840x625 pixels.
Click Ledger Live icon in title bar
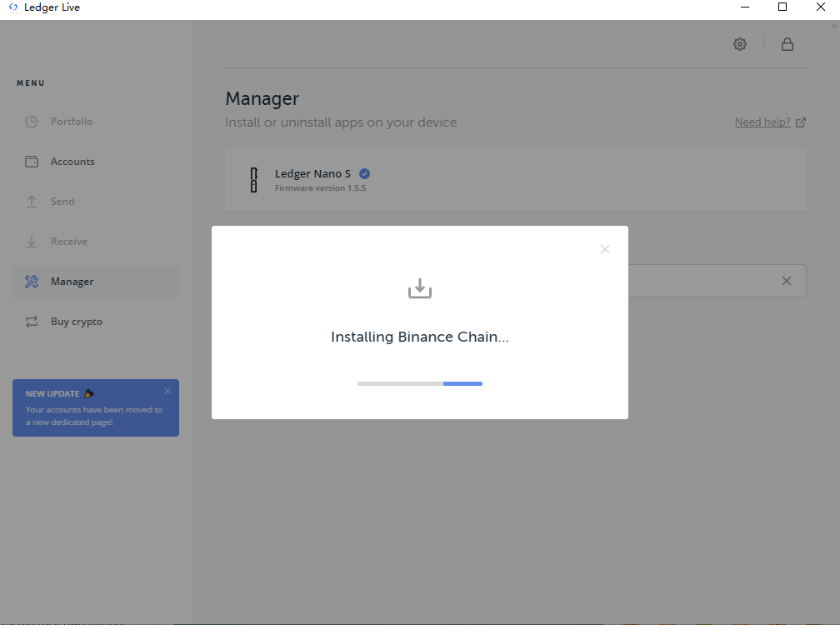coord(12,7)
